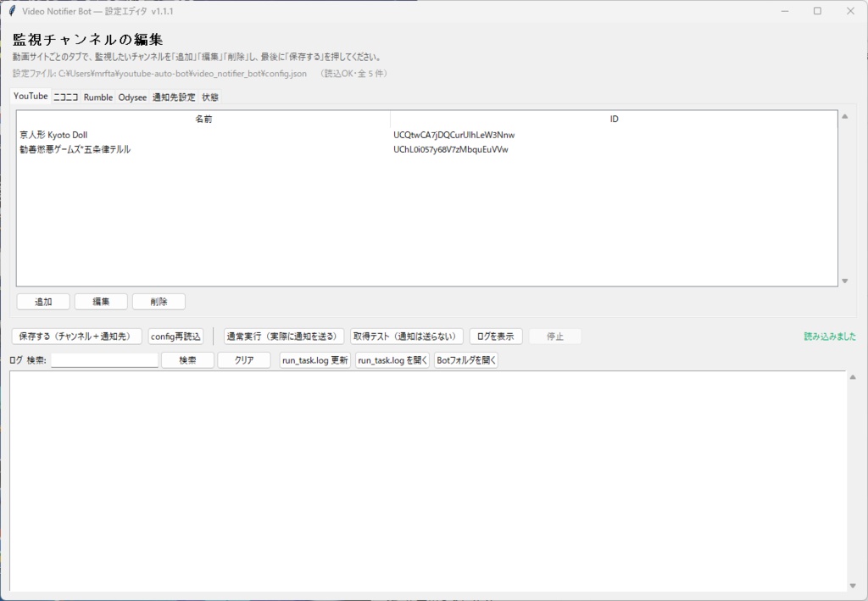Close the Video Notifier Bot window
Image resolution: width=868 pixels, height=601 pixels.
coord(850,11)
